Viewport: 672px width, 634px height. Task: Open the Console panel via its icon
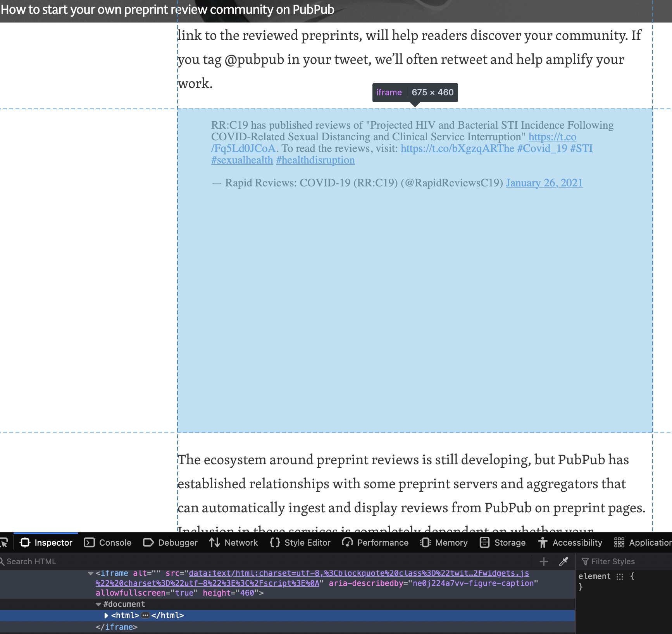point(88,543)
